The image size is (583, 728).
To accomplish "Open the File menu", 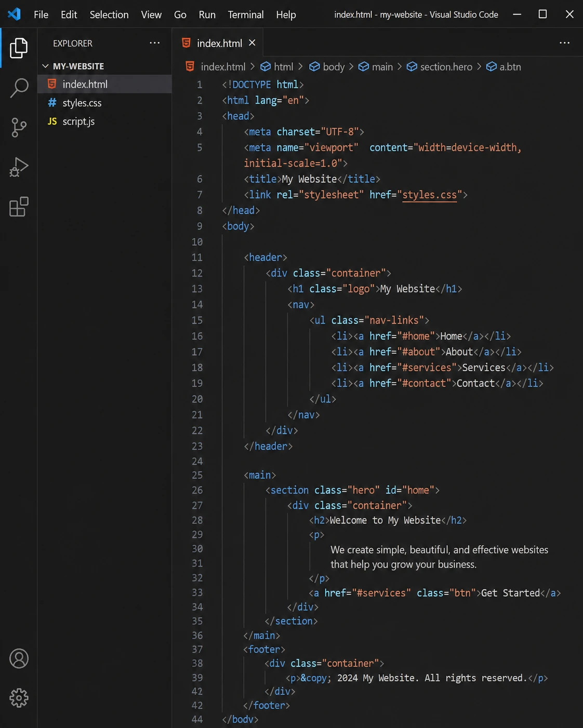I will click(x=41, y=15).
